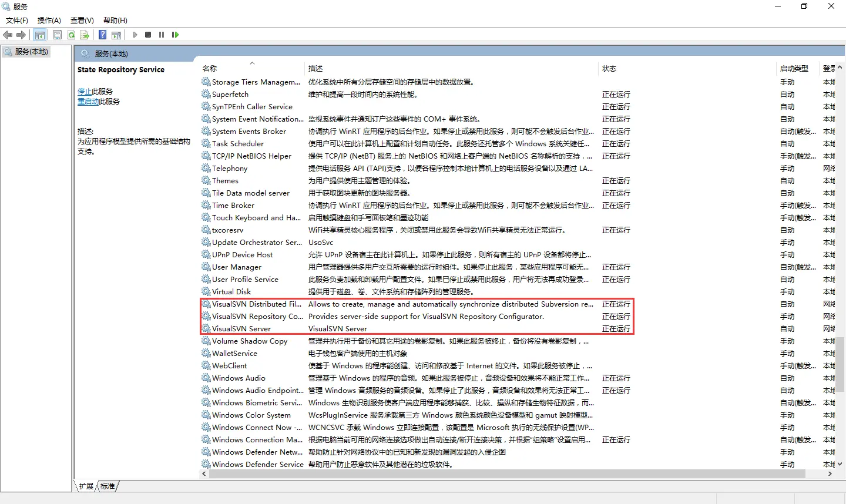Select Tile Data model server row
This screenshot has width=846, height=504.
pos(518,193)
